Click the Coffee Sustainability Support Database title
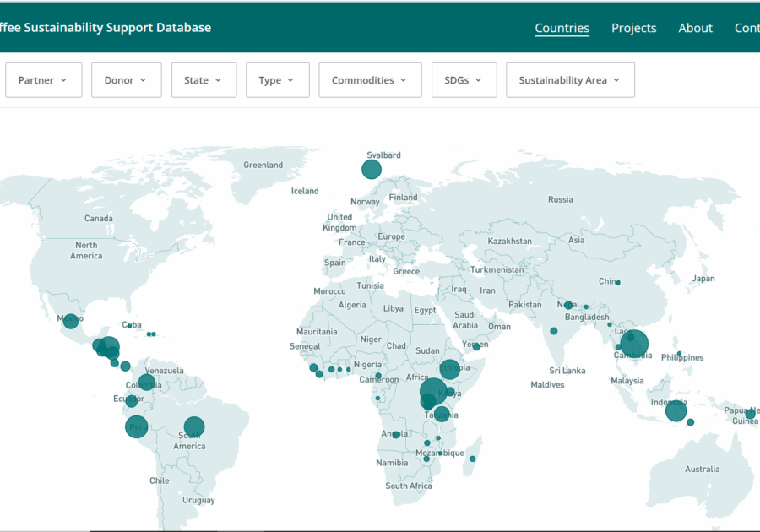The image size is (760, 532). pos(106,28)
